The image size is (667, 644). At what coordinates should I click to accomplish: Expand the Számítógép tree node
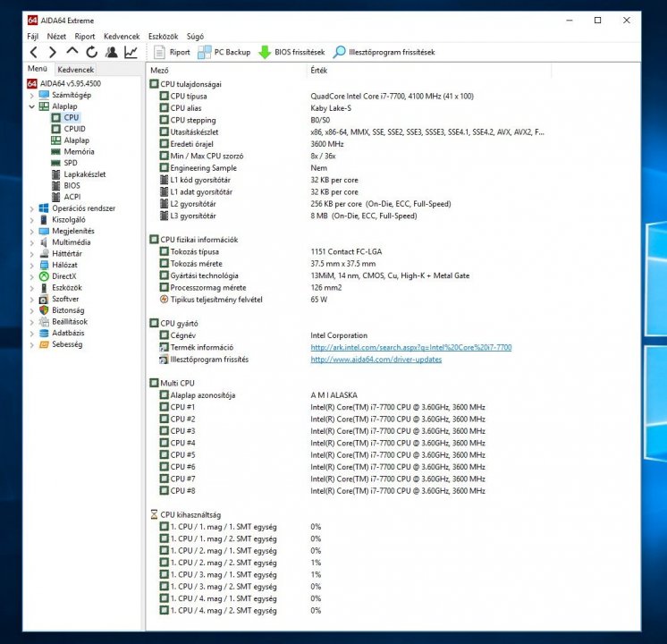(x=32, y=96)
